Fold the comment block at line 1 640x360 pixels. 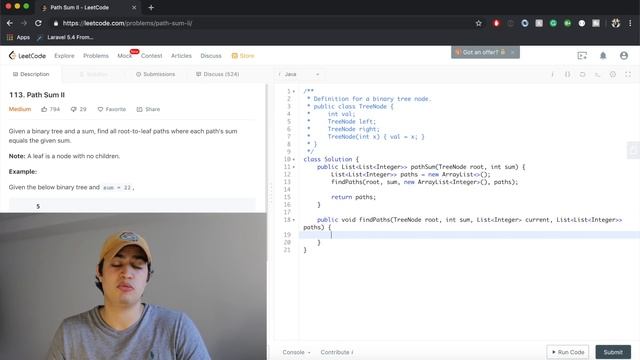pos(294,91)
